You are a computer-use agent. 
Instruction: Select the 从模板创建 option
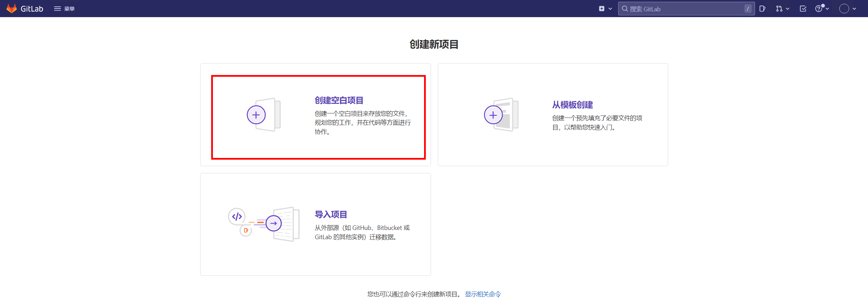[x=572, y=105]
